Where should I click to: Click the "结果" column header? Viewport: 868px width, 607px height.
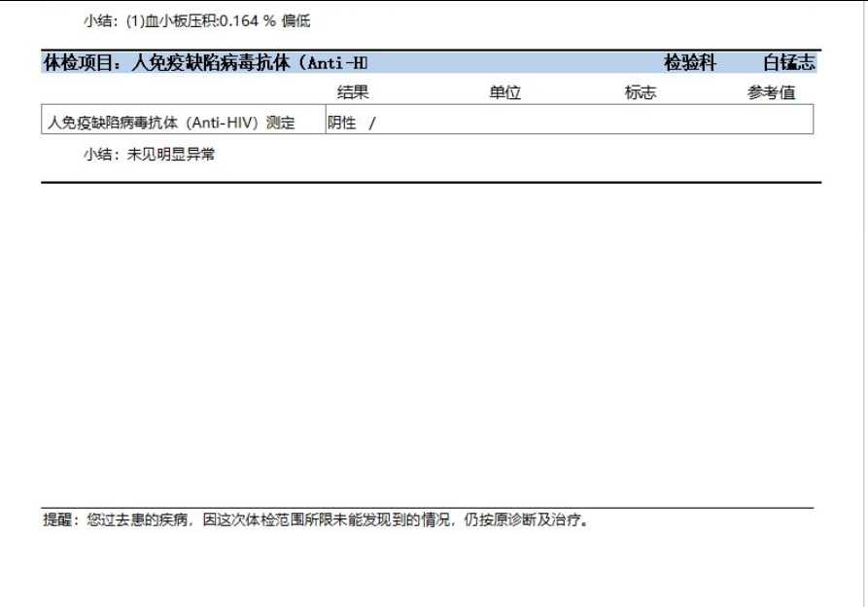[353, 92]
